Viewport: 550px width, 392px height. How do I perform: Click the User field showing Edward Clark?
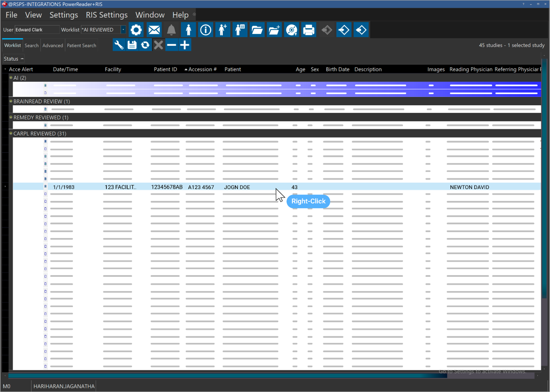pyautogui.click(x=37, y=29)
